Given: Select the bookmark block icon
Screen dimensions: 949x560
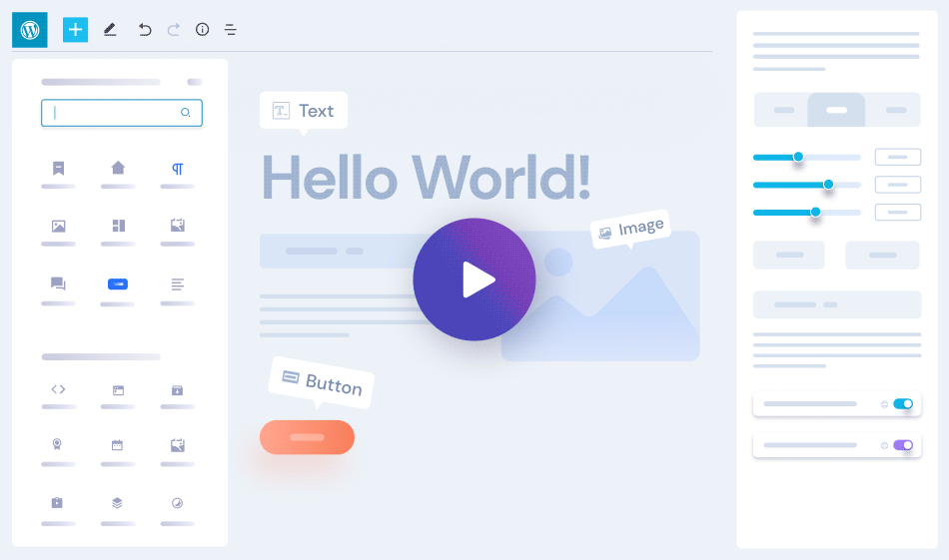Looking at the screenshot, I should click(58, 168).
